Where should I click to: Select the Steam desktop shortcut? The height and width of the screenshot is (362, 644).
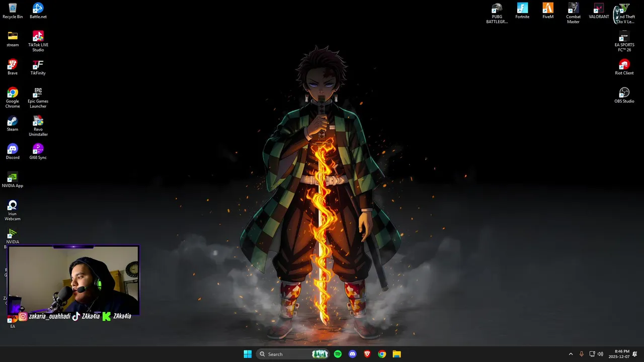13,124
